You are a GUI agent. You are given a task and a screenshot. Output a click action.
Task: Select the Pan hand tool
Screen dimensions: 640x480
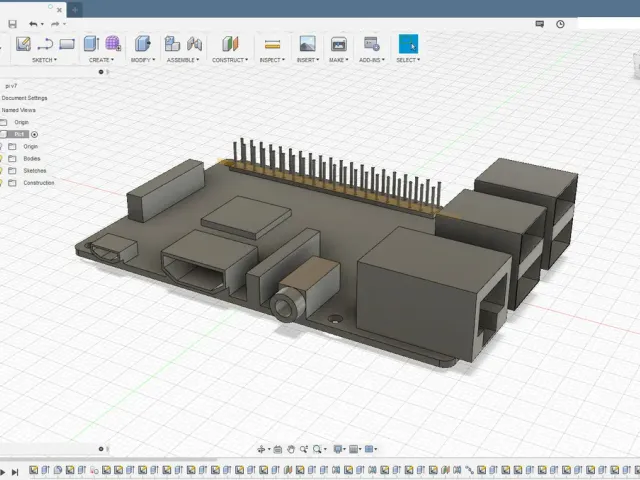tap(291, 449)
